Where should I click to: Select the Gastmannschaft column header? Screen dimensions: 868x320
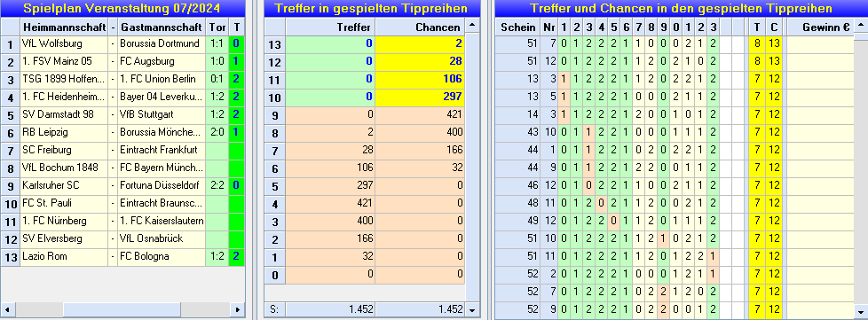[162, 27]
